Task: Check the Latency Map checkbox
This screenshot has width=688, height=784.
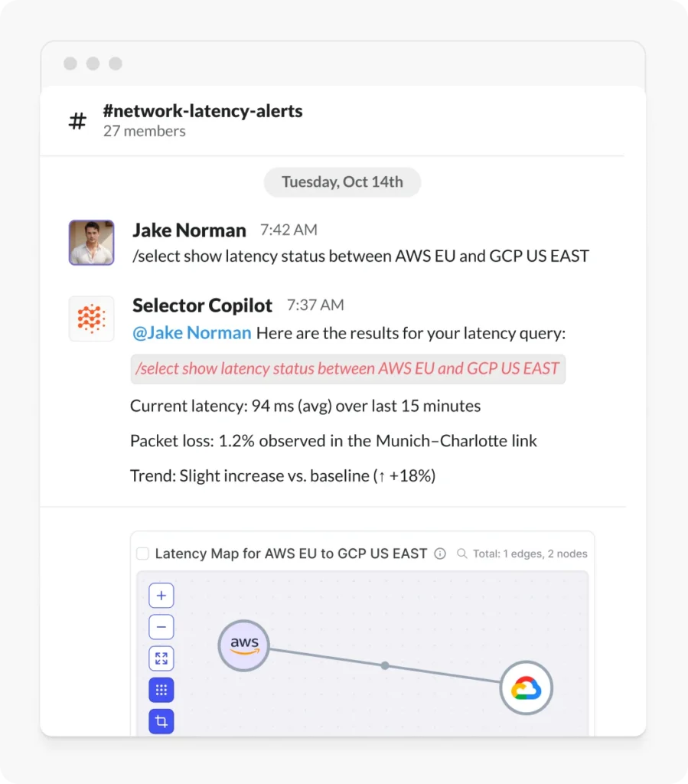Action: point(142,553)
